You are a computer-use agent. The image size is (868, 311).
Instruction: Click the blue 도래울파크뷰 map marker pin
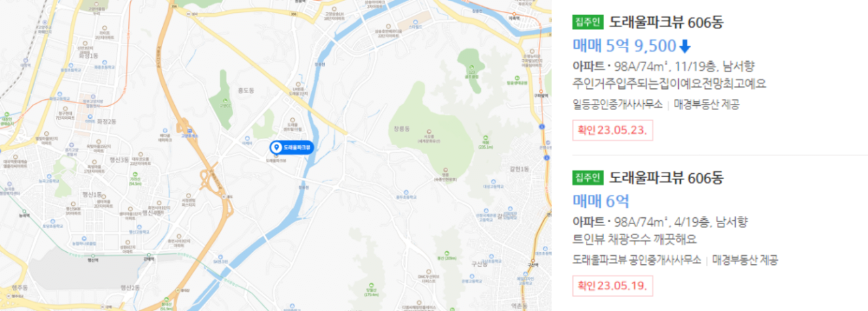click(x=292, y=147)
